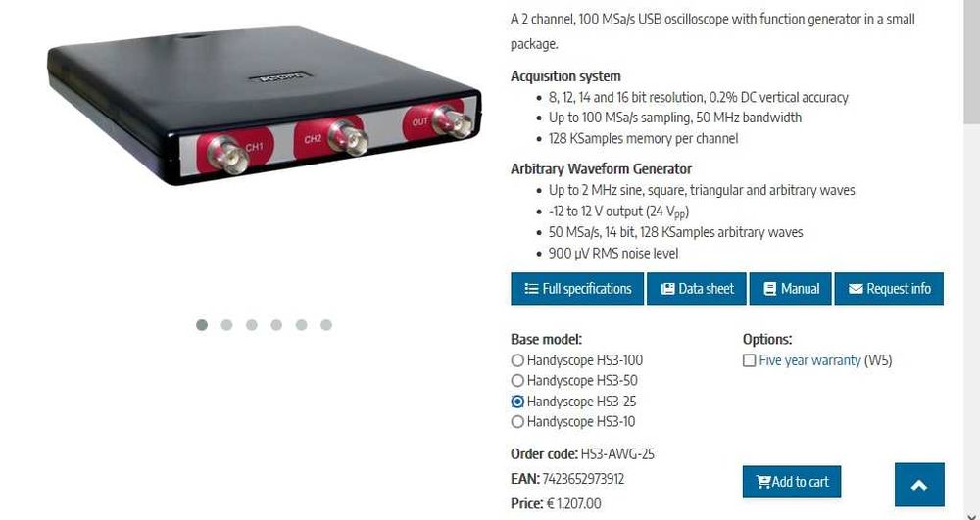The image size is (980, 520).
Task: Show the second product image via carousel dot
Action: point(227,324)
